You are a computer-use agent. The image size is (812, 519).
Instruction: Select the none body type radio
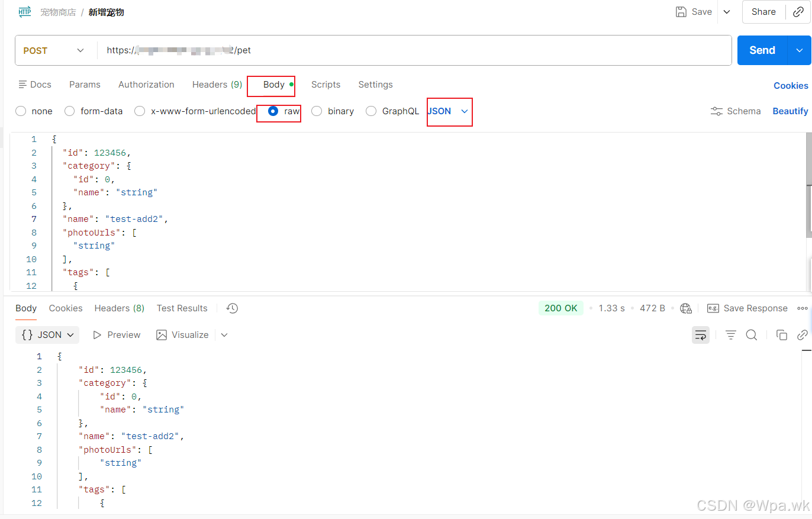click(21, 111)
